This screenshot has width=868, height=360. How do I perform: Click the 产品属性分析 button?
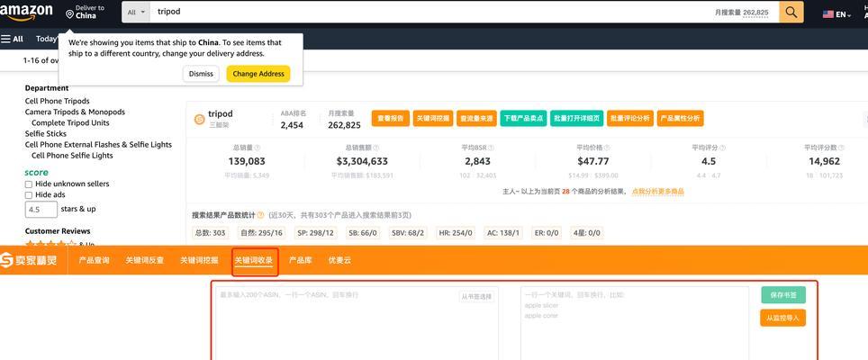681,118
